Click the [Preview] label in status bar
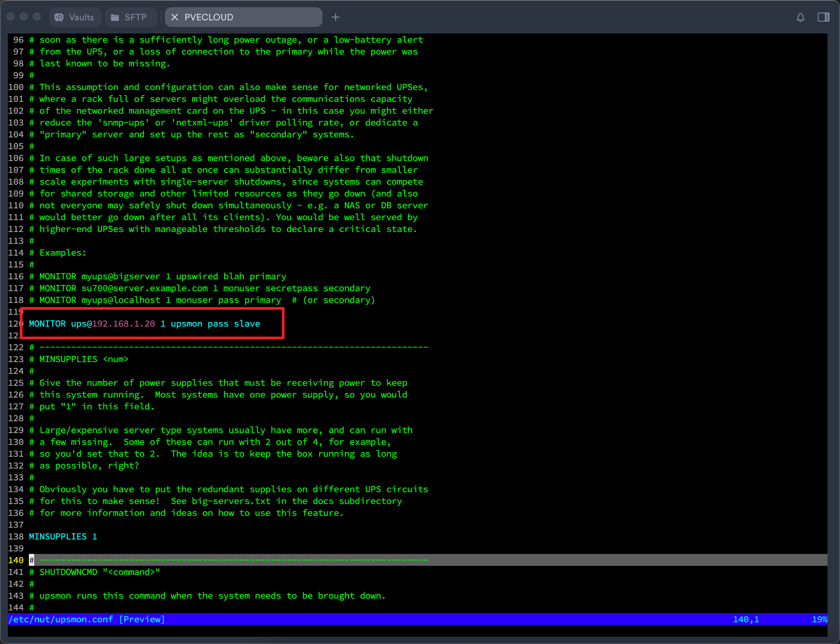The width and height of the screenshot is (840, 644). [142, 619]
